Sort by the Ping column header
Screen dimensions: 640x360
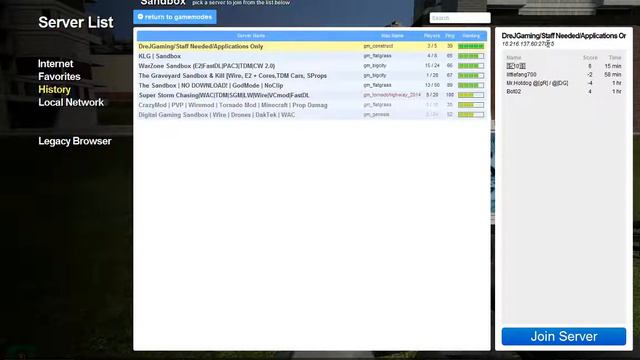coord(449,36)
